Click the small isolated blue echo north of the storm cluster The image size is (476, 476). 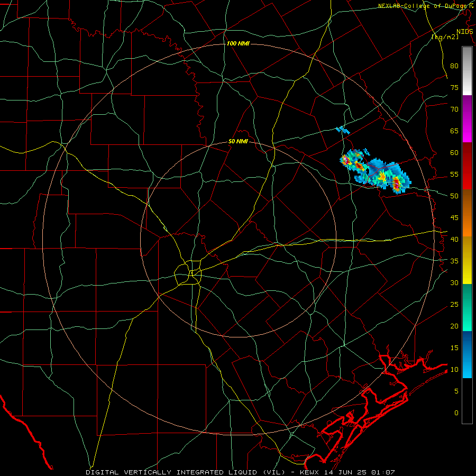coord(343,130)
